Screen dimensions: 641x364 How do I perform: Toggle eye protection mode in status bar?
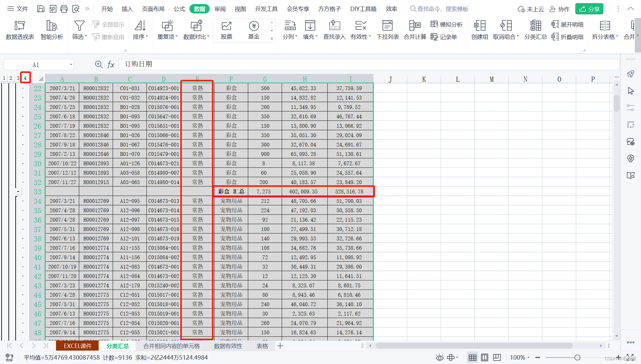[x=439, y=357]
